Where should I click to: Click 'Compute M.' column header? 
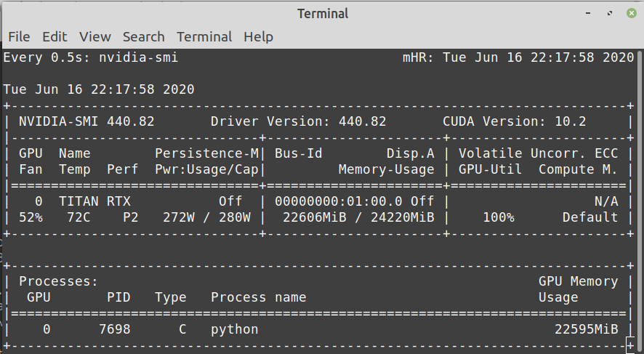pos(578,169)
